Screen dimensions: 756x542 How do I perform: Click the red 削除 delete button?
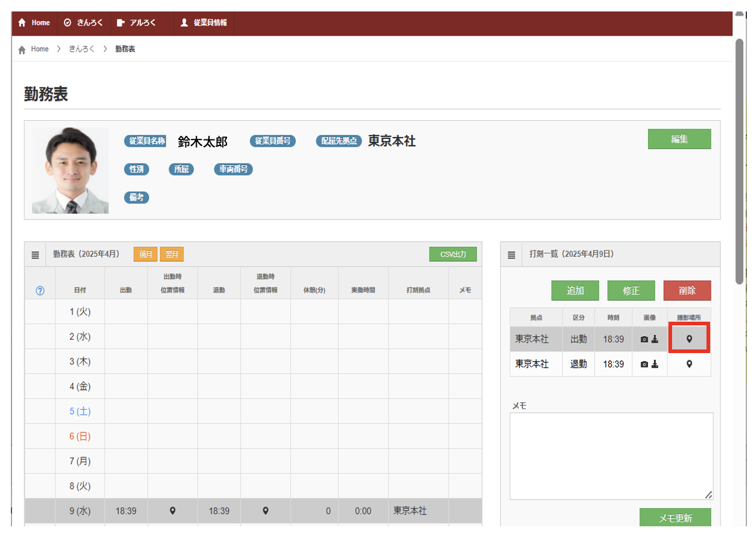687,290
